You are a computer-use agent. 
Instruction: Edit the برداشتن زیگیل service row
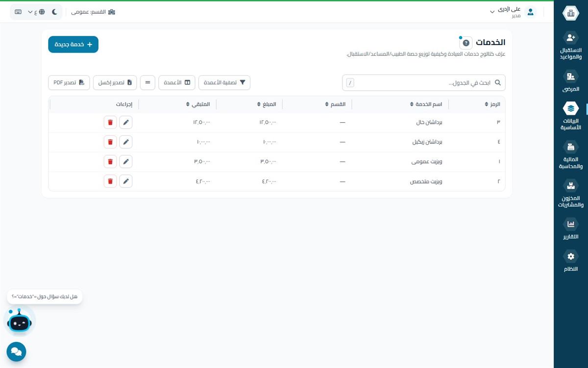click(126, 142)
